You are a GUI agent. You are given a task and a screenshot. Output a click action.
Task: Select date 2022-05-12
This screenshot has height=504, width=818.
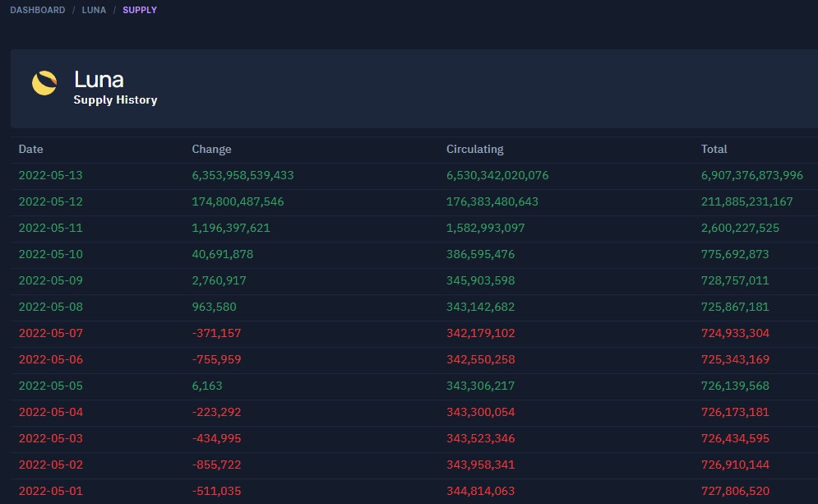[51, 201]
